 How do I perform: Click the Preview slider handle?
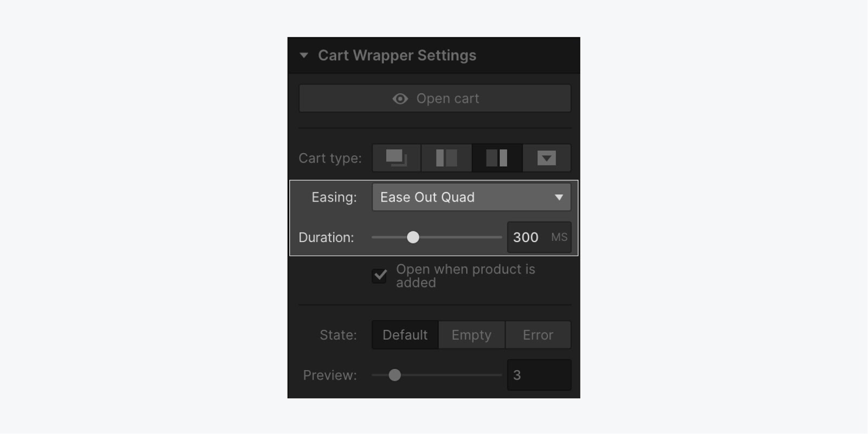[x=395, y=375]
